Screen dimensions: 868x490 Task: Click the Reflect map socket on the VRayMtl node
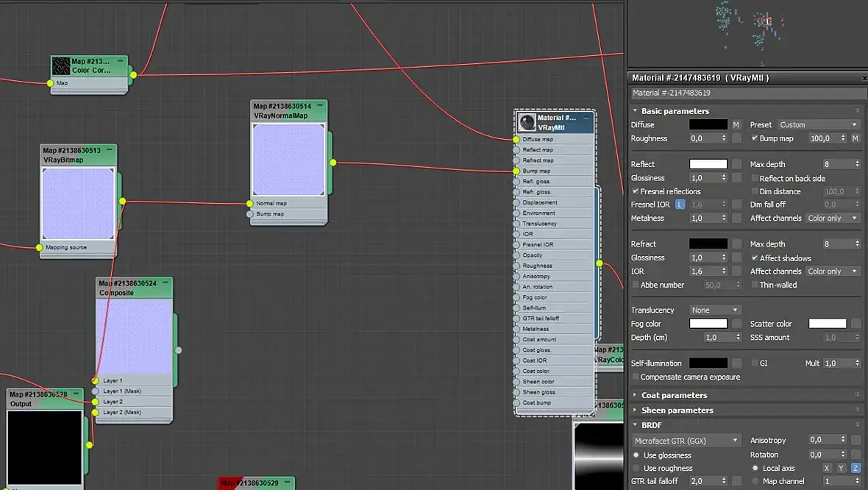click(516, 150)
